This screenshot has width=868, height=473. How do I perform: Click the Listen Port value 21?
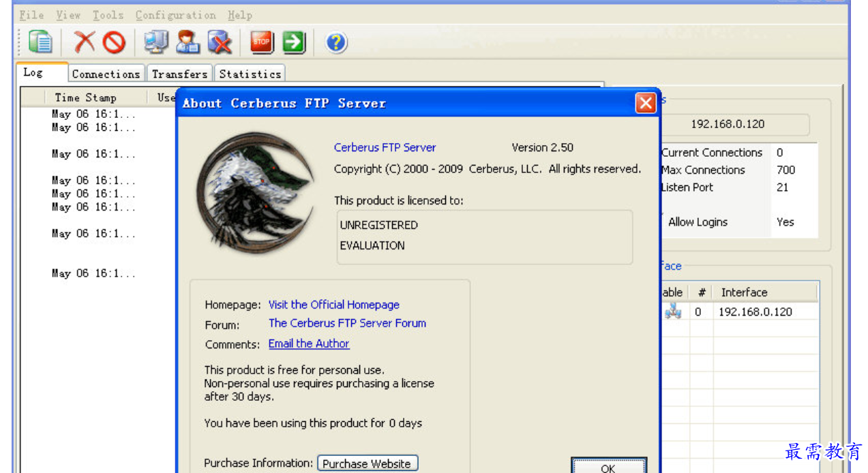click(782, 187)
